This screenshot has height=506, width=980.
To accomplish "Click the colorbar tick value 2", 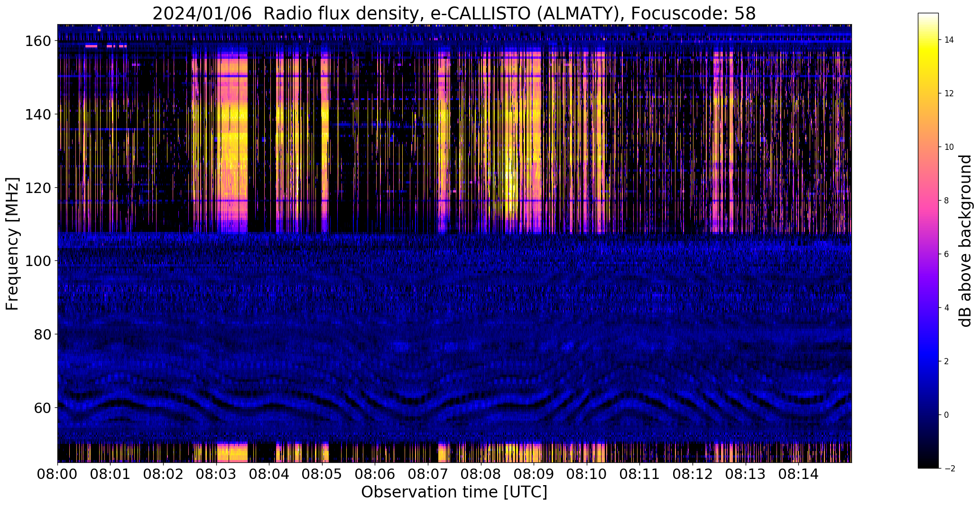I will tap(947, 361).
